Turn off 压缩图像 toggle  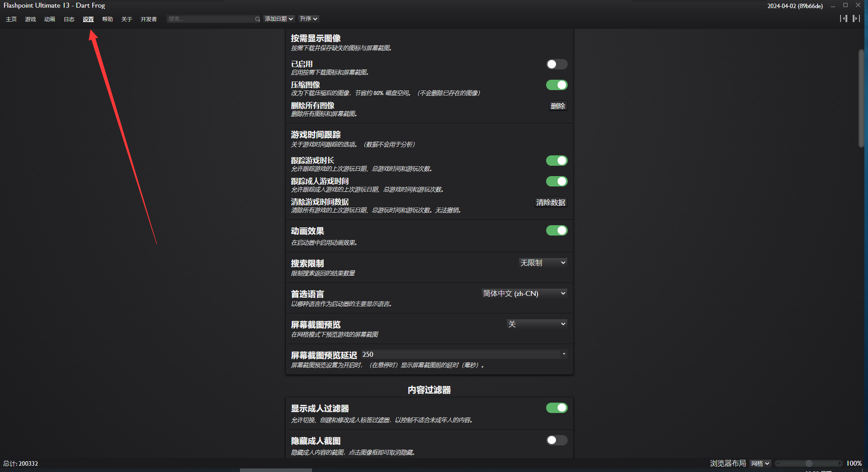pyautogui.click(x=557, y=85)
